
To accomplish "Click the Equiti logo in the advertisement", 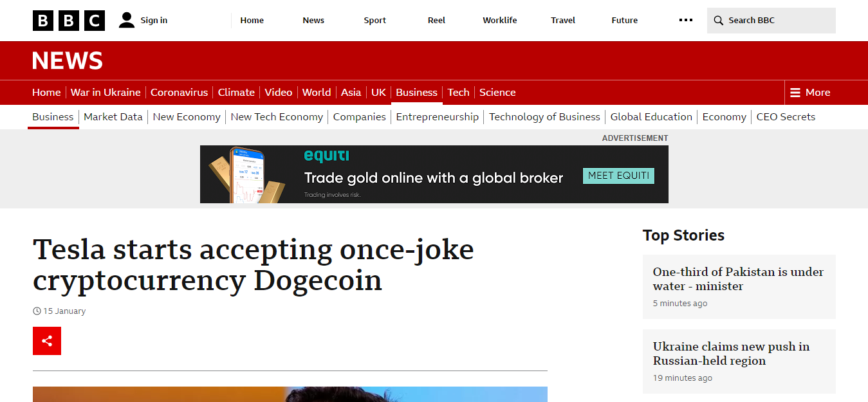I will [326, 156].
